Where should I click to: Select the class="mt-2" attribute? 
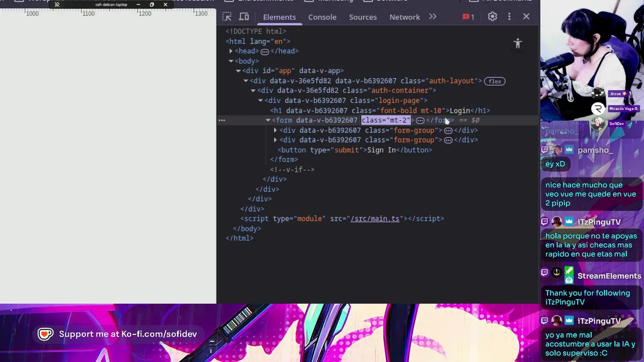386,120
